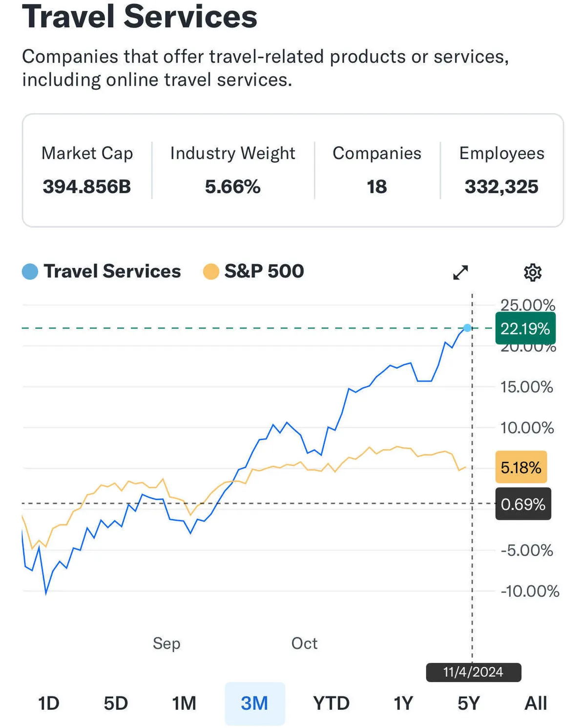Screen dimensions: 586x728
Task: Click the 0.69% crosshair value label
Action: point(523,504)
